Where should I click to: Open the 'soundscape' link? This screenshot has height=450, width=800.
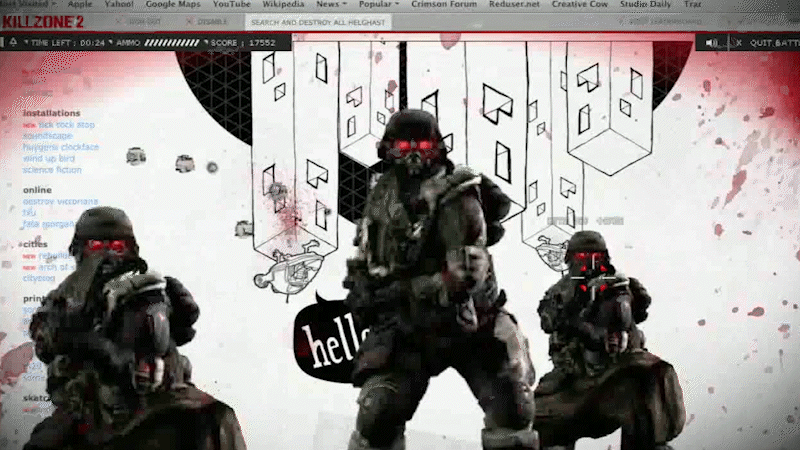pyautogui.click(x=47, y=136)
